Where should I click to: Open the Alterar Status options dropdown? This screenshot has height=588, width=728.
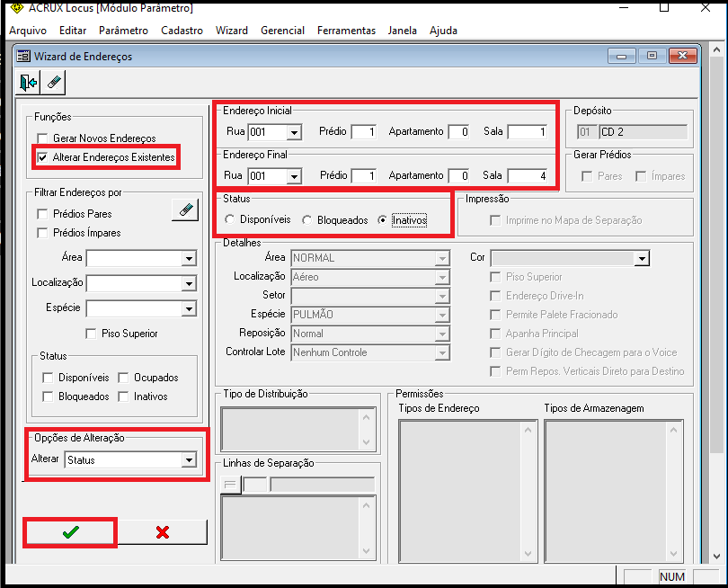pyautogui.click(x=189, y=460)
